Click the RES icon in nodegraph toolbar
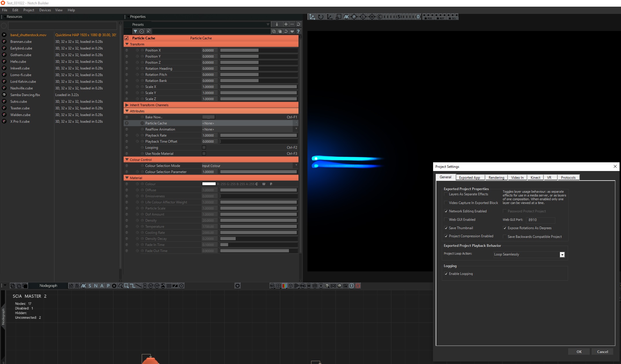Image resolution: width=621 pixels, height=364 pixels. point(272,286)
